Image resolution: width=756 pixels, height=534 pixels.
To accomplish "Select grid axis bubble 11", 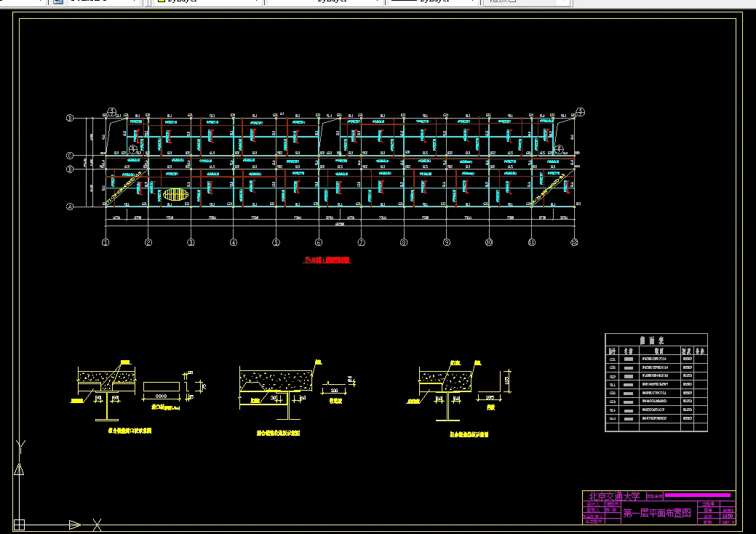I will (532, 242).
